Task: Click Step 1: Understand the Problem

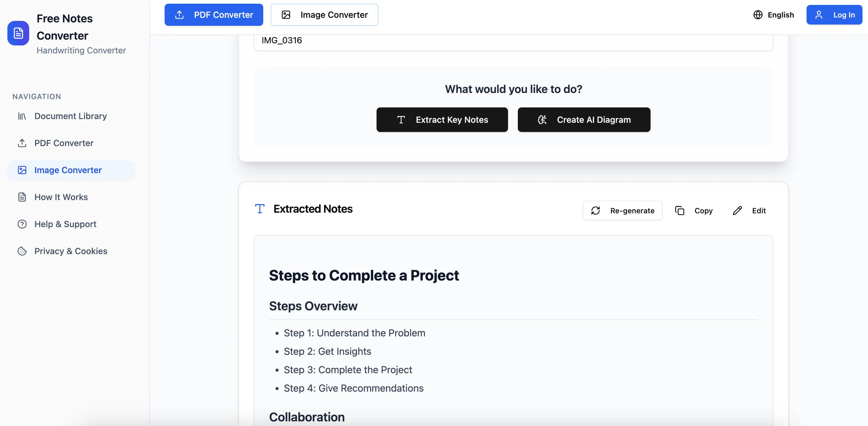Action: click(354, 333)
